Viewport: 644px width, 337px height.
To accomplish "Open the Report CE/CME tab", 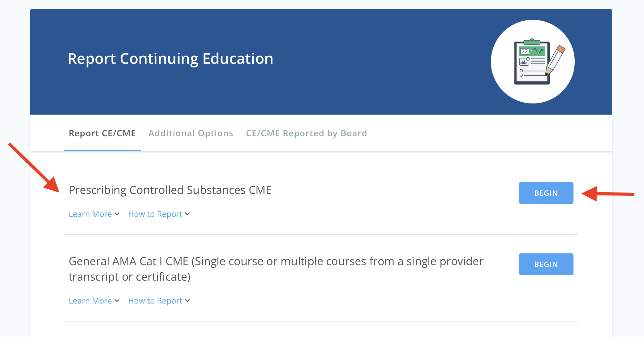I will (102, 133).
